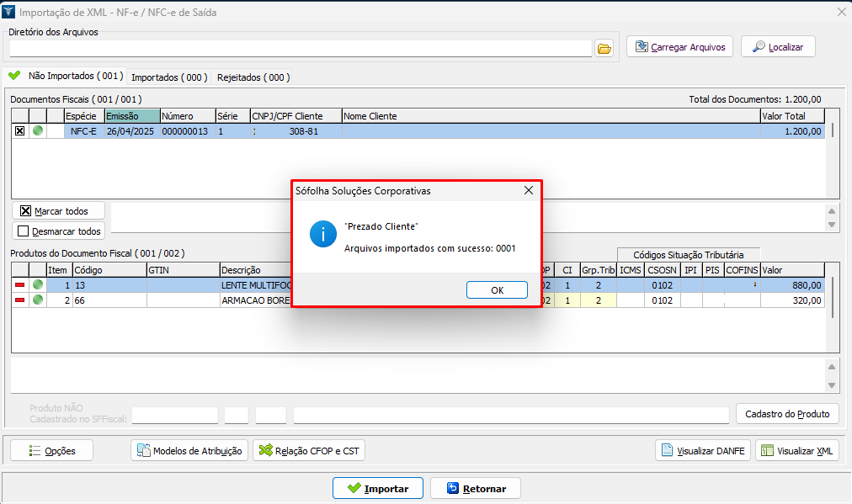This screenshot has height=504, width=852.
Task: Open Relação CFOP e CST
Action: tap(309, 451)
